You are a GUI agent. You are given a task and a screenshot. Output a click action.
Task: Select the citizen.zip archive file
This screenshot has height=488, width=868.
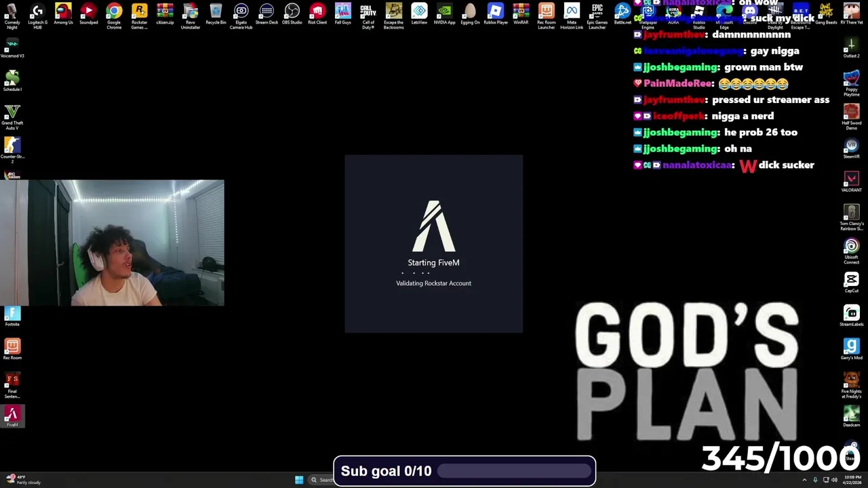[165, 14]
